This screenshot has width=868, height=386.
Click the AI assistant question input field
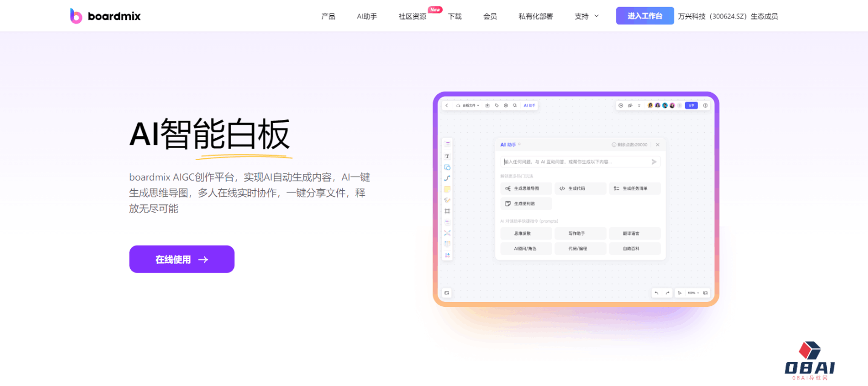[575, 162]
